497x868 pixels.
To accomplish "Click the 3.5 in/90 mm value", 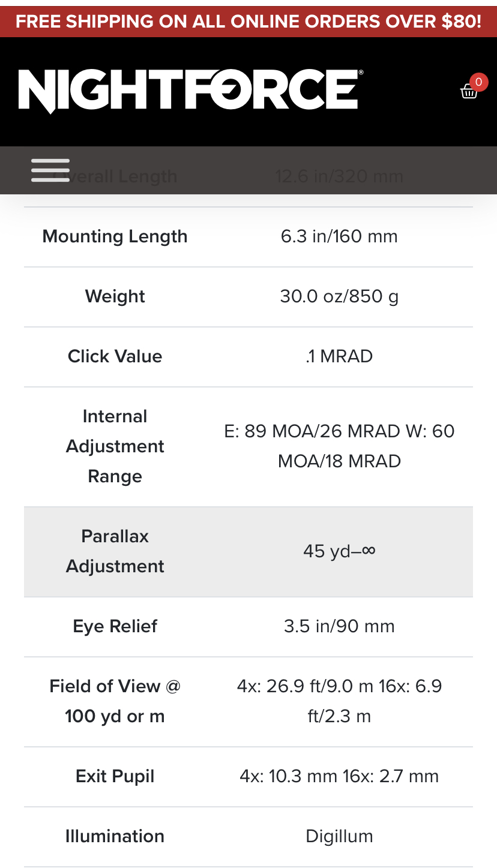I will coord(339,626).
